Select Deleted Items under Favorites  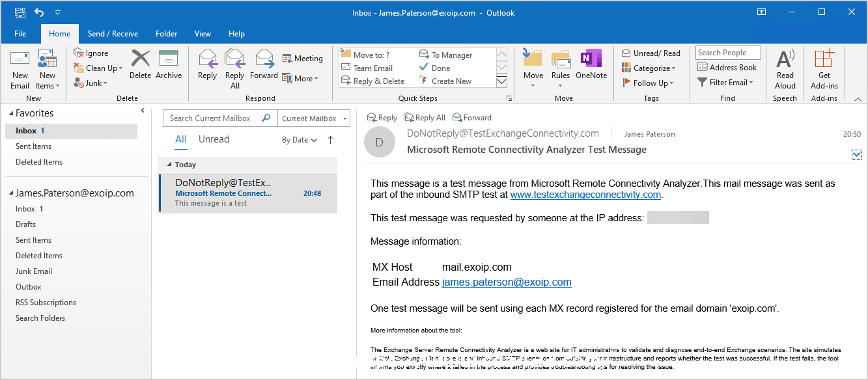(39, 162)
